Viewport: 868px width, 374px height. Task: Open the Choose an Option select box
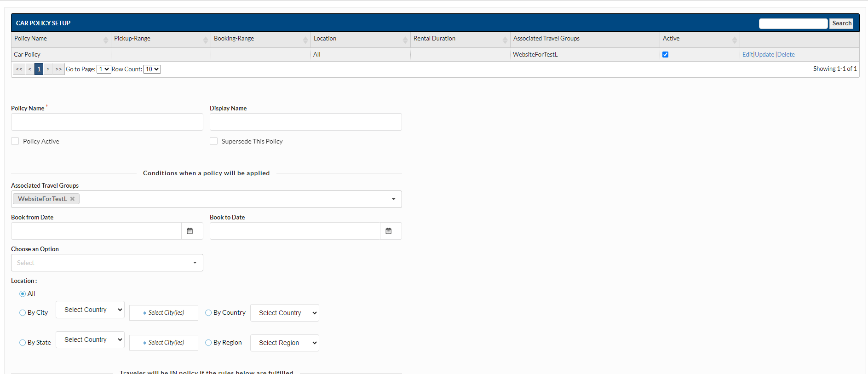107,263
